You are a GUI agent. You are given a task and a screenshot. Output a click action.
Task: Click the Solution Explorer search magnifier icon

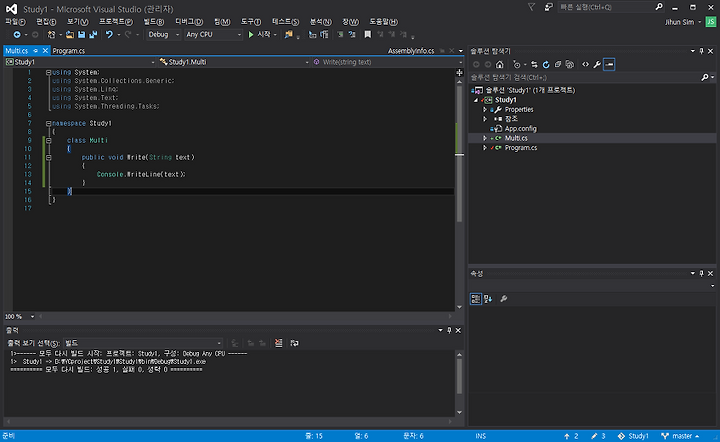coord(705,78)
